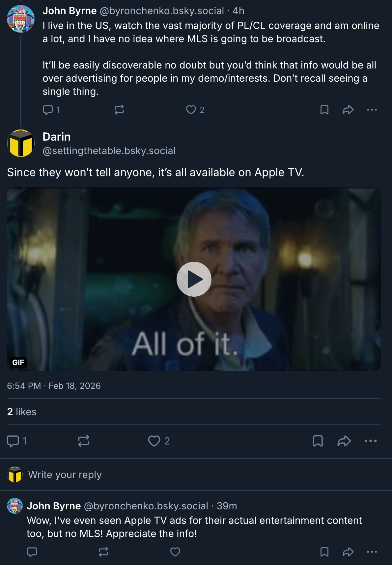Open the 2 likes list
This screenshot has height=565, width=392.
22,412
